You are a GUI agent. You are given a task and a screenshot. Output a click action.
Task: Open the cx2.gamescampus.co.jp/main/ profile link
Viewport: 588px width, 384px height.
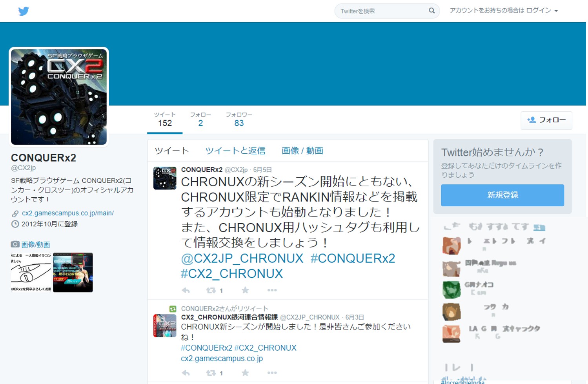[x=68, y=213]
